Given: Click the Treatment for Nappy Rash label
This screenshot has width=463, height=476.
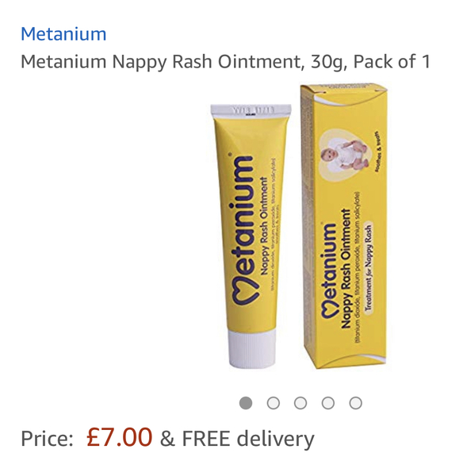Looking at the screenshot, I should pyautogui.click(x=368, y=268).
